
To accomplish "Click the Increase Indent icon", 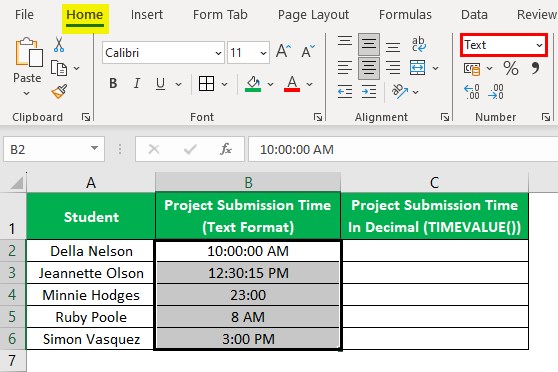I will [x=369, y=92].
